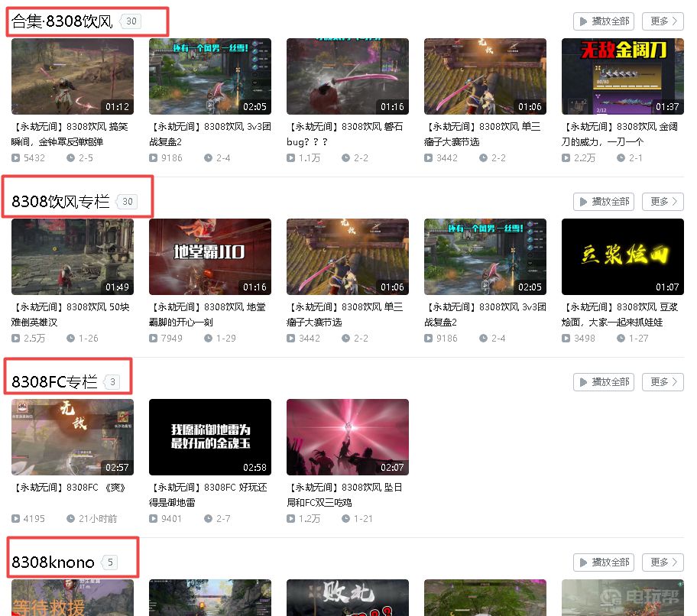Open the 单三瘤子大赛节选 title in 8308饮风专栏
The height and width of the screenshot is (616, 697).
point(345,315)
